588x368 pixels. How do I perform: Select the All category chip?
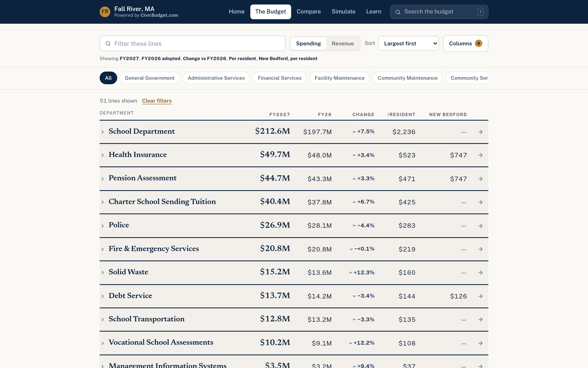point(108,78)
